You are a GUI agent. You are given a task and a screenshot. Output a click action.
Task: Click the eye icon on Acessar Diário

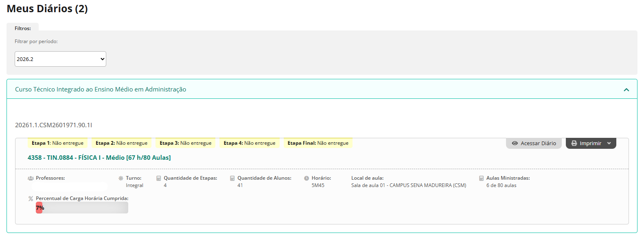pyautogui.click(x=515, y=143)
